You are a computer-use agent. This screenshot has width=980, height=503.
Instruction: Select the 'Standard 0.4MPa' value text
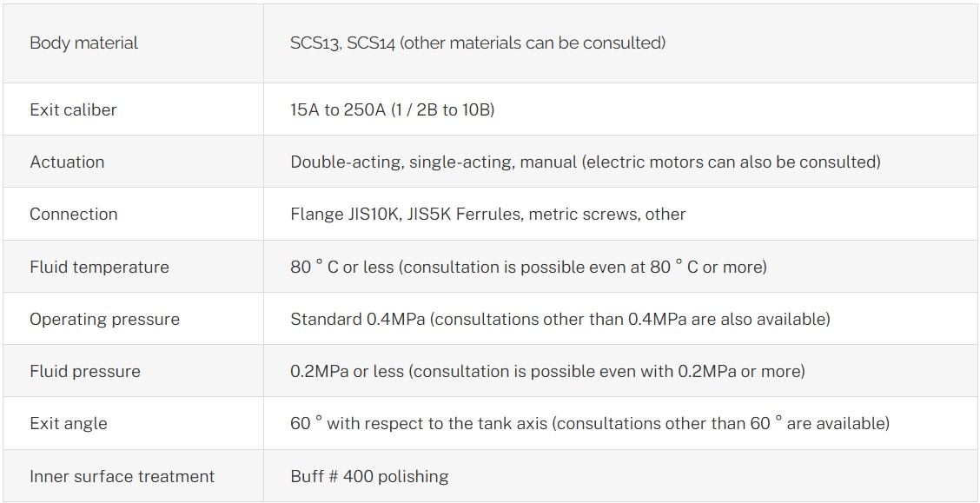pos(357,319)
